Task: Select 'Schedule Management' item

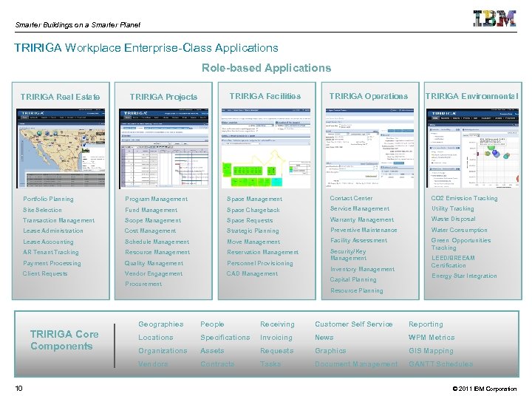Action: point(157,242)
